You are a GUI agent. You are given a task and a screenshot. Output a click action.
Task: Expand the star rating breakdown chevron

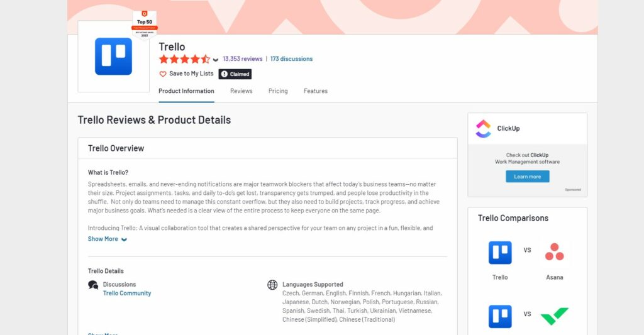[x=216, y=60]
